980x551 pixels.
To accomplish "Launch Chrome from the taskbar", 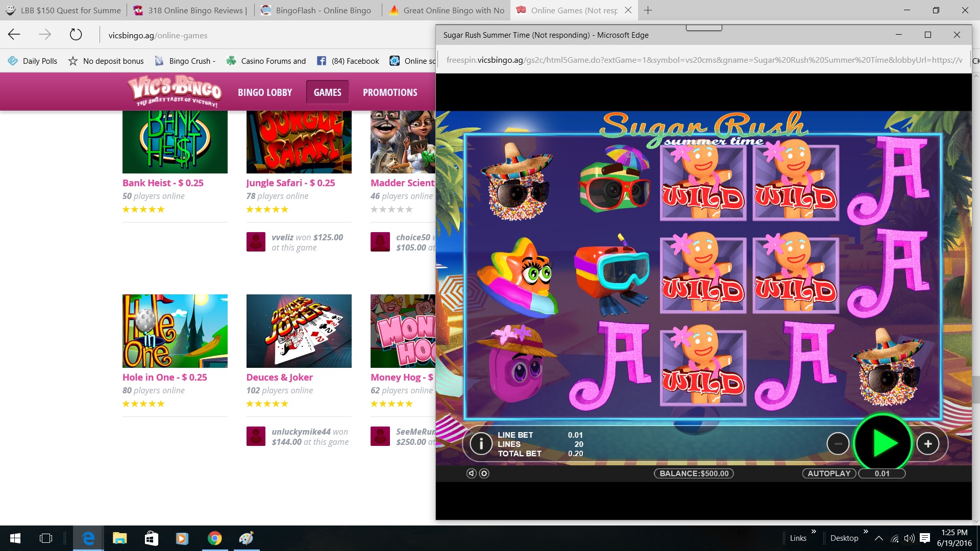I will (214, 538).
